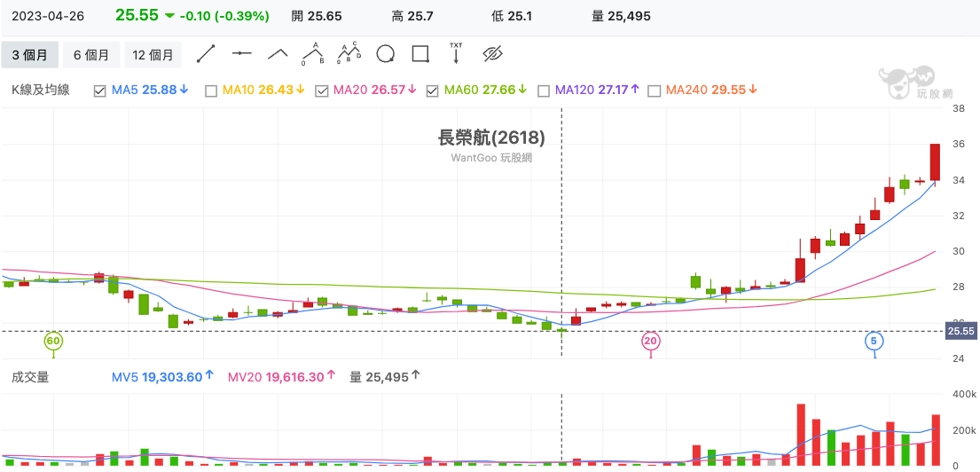Select the ABCD wave pattern tool
This screenshot has height=472, width=980.
(x=349, y=54)
